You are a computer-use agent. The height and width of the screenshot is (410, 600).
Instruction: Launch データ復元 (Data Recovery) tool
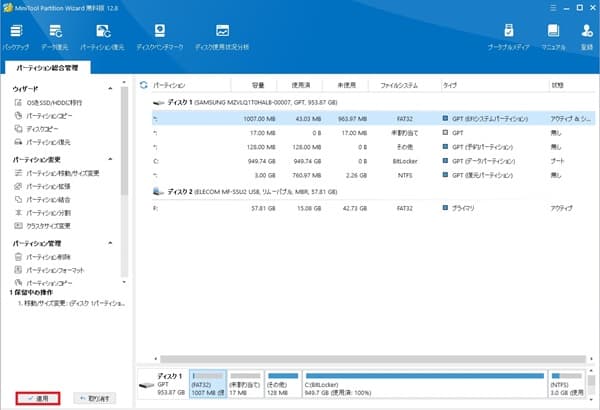(55, 37)
